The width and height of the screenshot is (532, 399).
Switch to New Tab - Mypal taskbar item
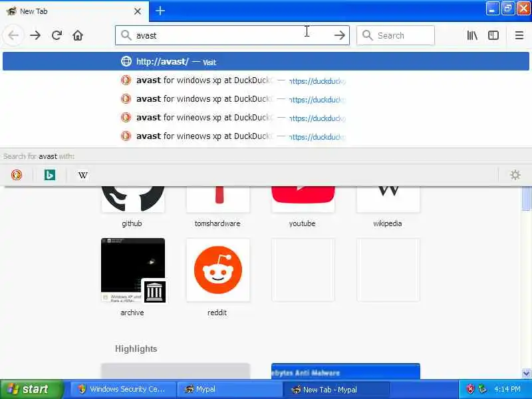click(x=336, y=390)
